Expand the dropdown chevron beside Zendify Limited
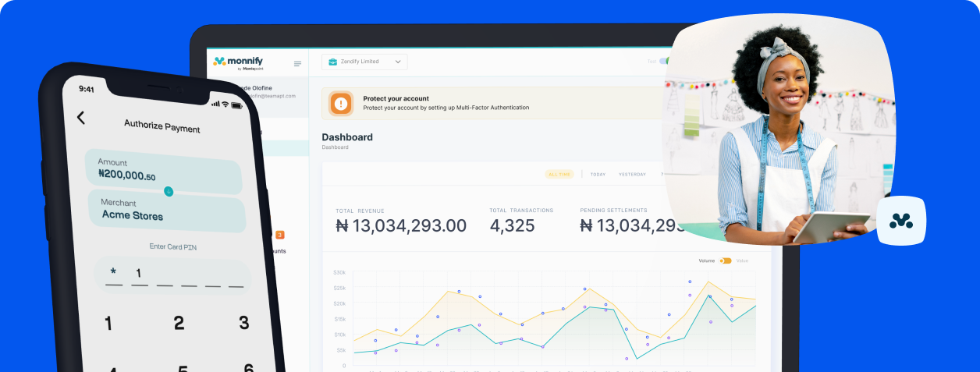The height and width of the screenshot is (372, 980). click(398, 62)
